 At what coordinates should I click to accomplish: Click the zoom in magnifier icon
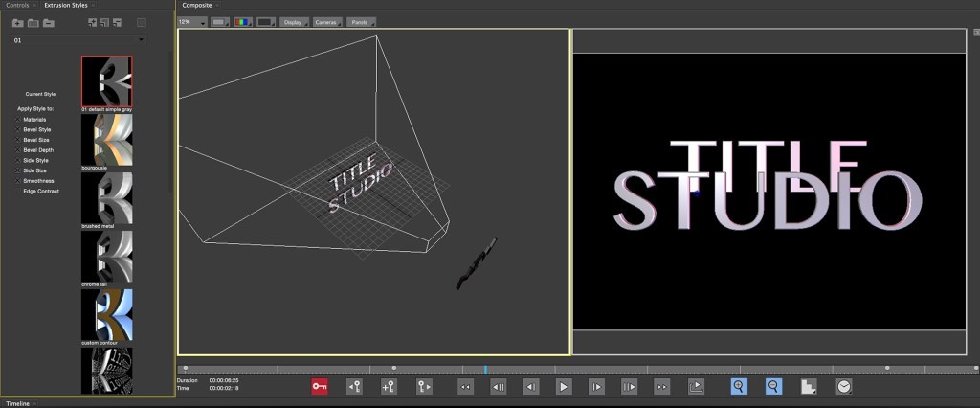739,386
